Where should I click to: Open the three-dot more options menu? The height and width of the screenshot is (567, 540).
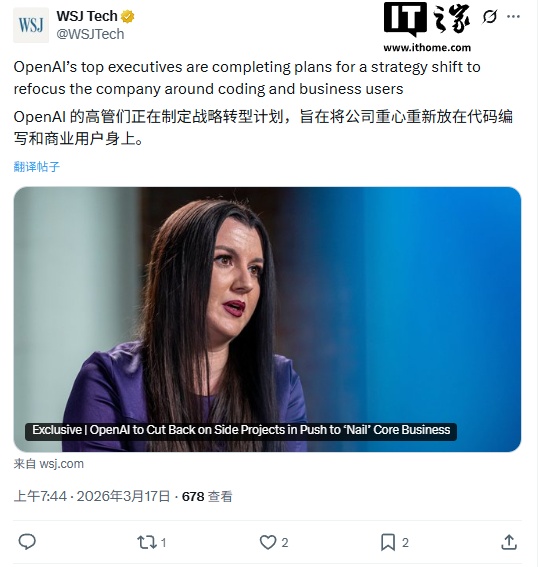(x=513, y=16)
